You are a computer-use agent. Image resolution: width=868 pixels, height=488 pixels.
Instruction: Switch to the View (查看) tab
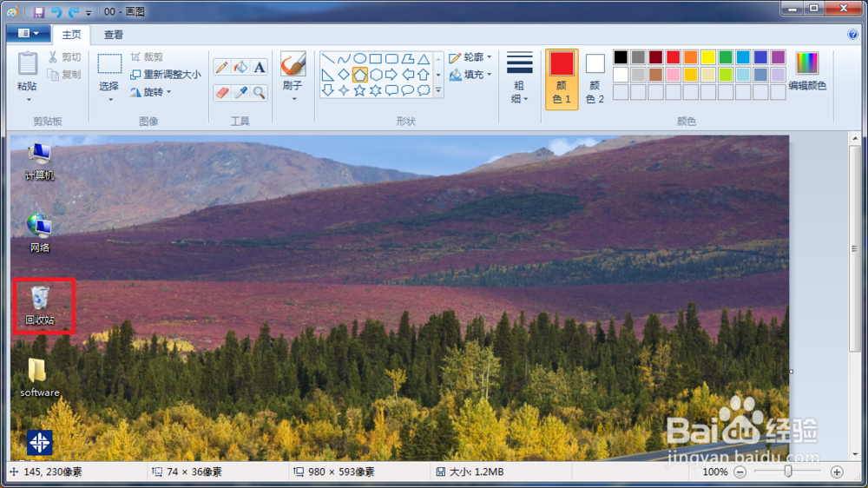114,35
